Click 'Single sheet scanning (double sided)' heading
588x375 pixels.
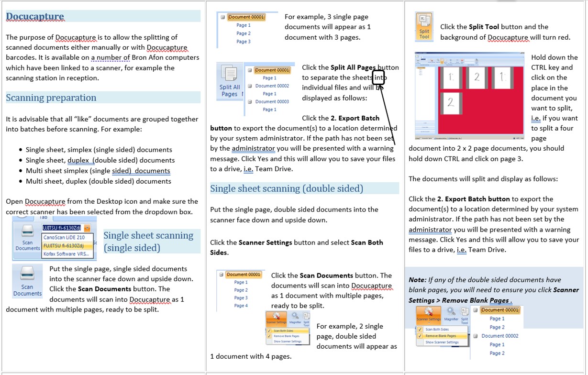[287, 188]
